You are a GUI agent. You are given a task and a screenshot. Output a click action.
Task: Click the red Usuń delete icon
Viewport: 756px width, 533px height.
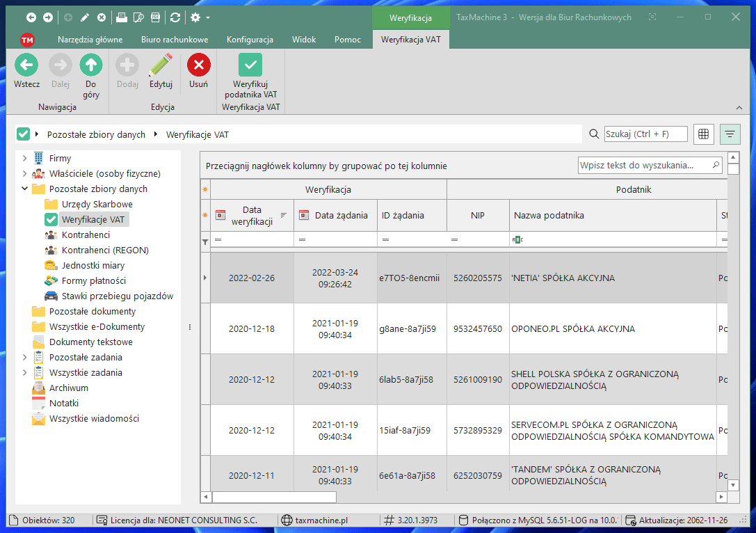198,65
